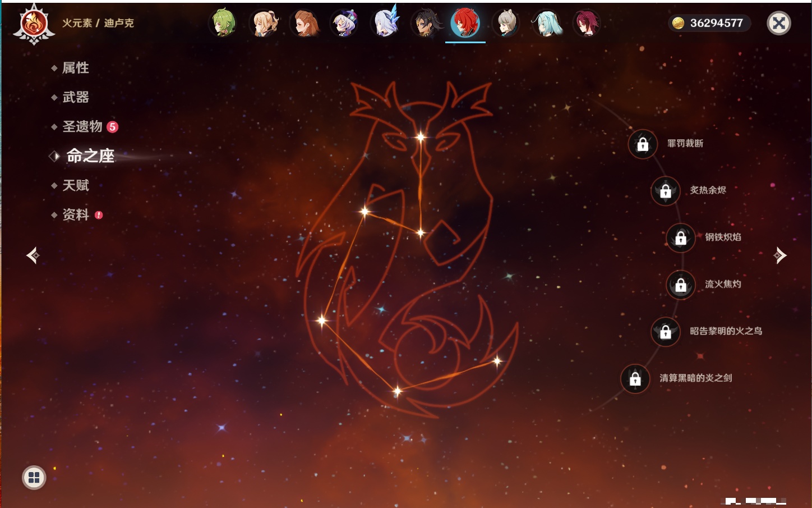Click the Pyro element emblem icon
The image size is (812, 508).
point(34,24)
